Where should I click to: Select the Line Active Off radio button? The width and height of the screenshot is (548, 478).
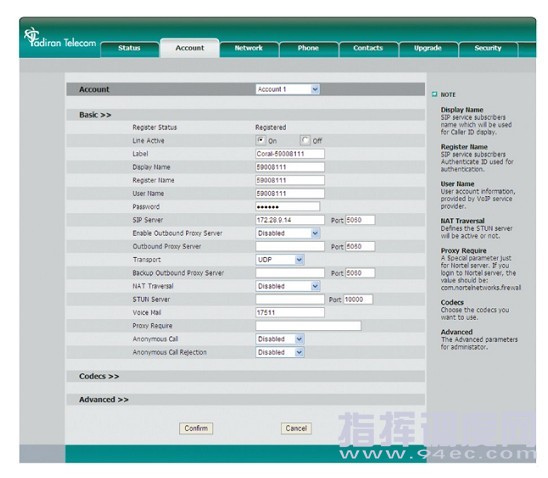pyautogui.click(x=305, y=140)
